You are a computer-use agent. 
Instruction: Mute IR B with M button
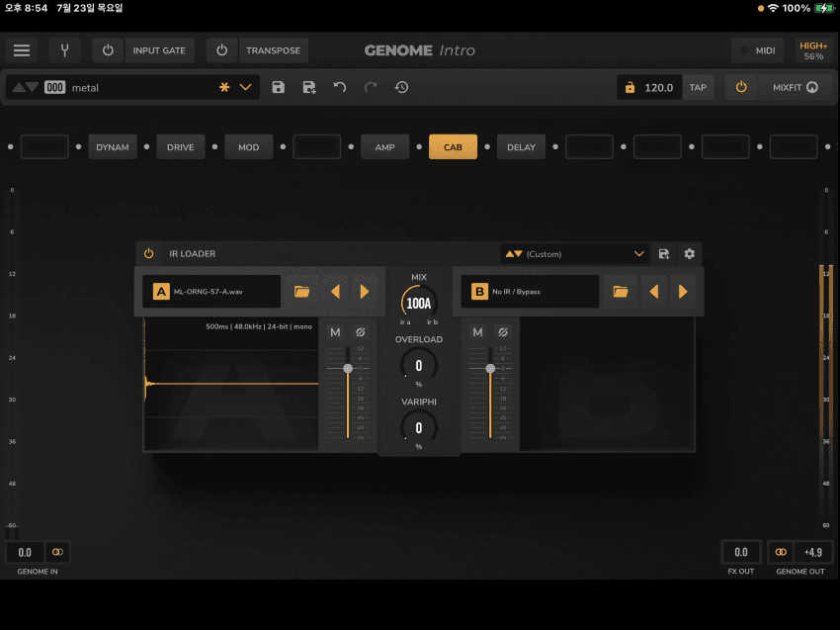tap(478, 332)
